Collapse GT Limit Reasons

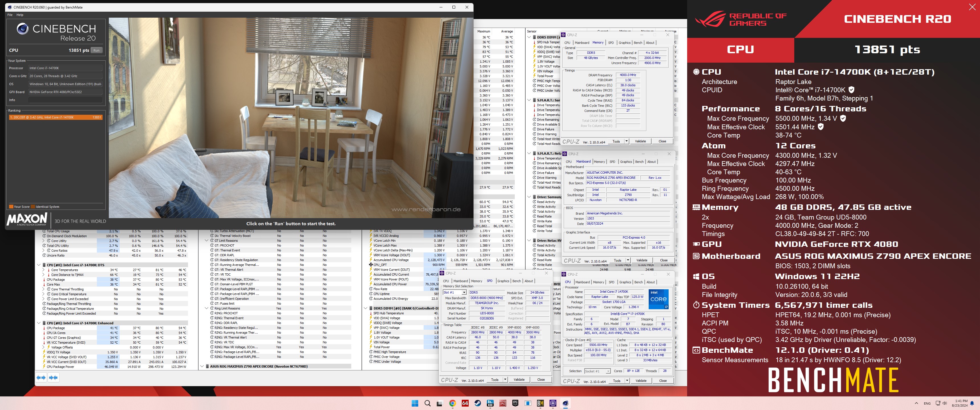point(207,241)
